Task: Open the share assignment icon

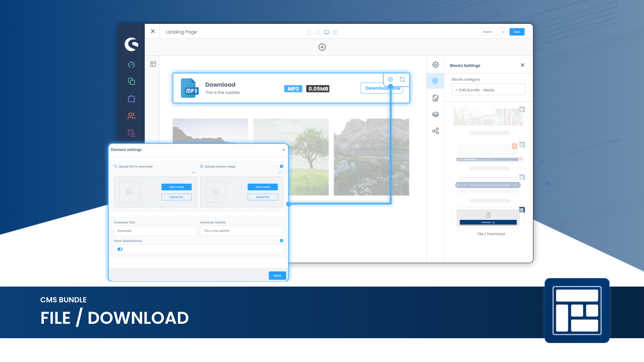Action: (x=435, y=131)
